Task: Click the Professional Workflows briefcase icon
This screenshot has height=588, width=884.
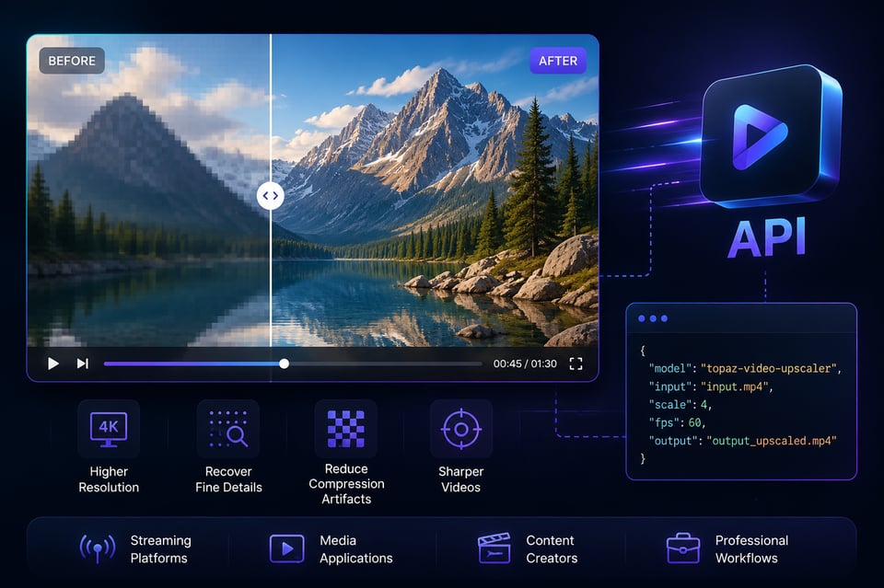Action: pyautogui.click(x=683, y=548)
